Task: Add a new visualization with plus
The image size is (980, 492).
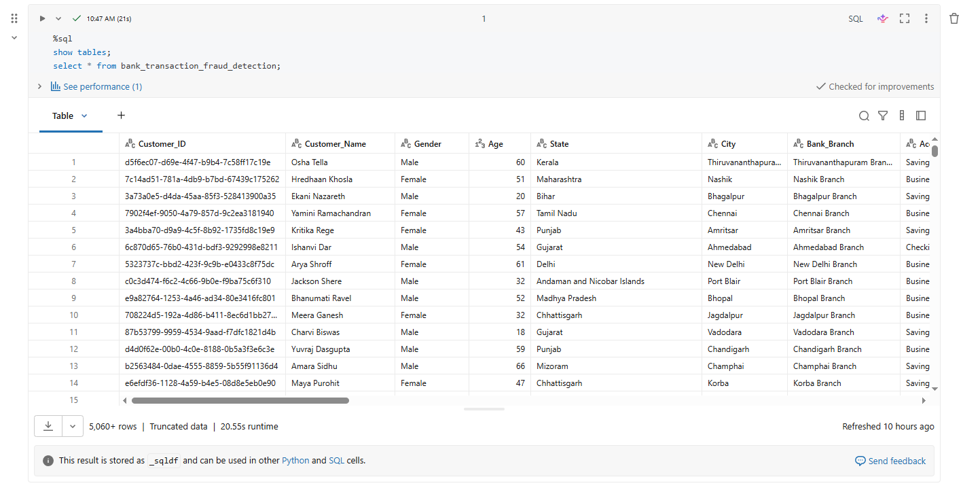Action: coord(121,116)
